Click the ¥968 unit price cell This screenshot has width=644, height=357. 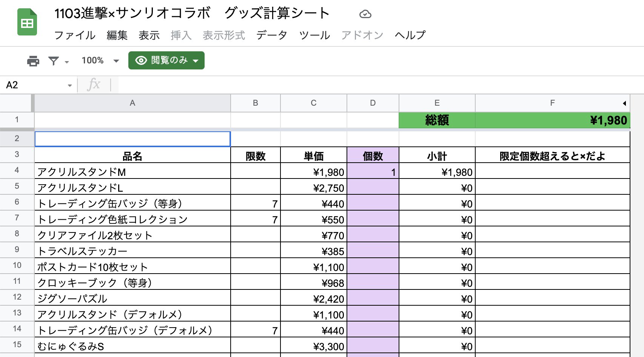(314, 282)
